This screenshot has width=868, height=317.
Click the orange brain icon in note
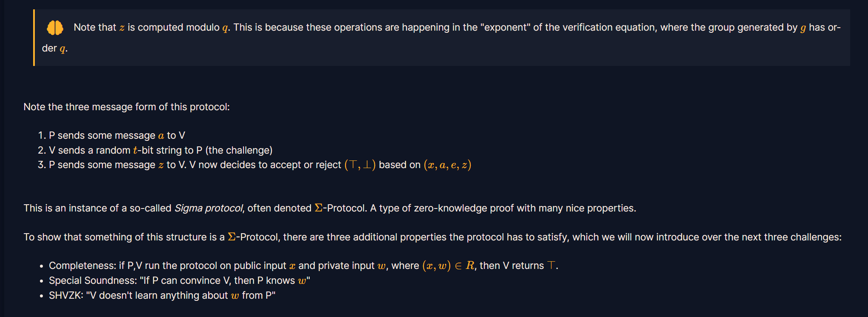click(x=55, y=28)
